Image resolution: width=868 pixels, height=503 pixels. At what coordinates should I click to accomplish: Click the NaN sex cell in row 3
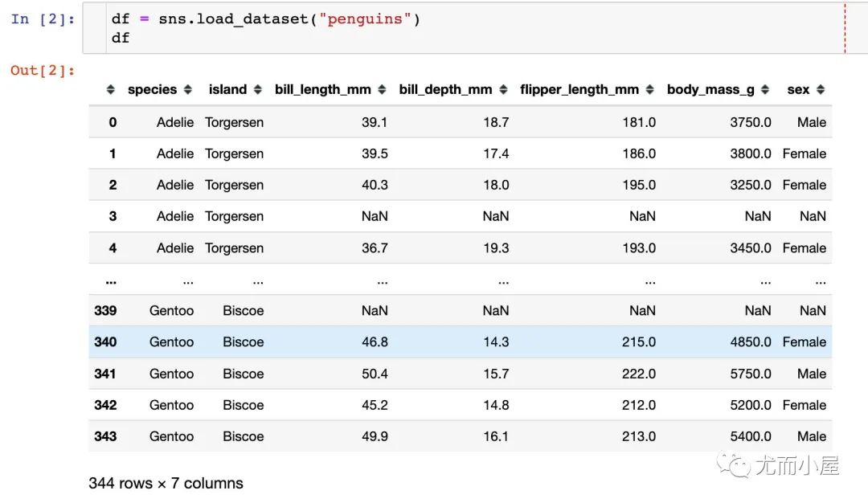813,216
